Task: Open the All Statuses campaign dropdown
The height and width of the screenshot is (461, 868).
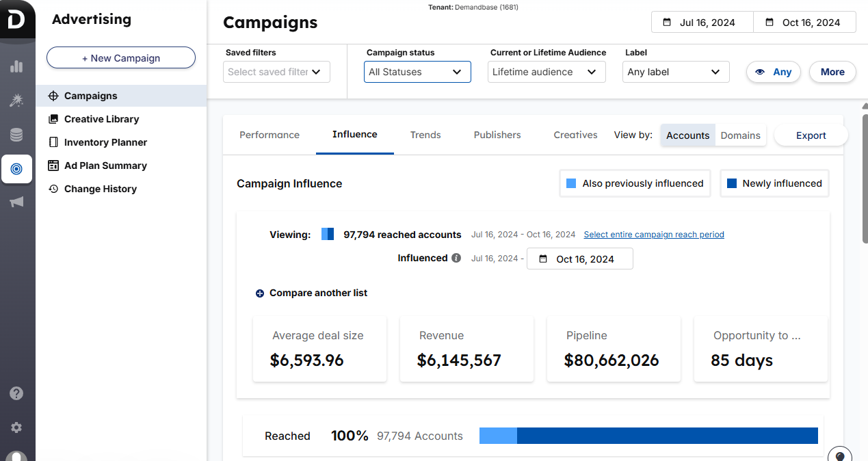Action: tap(417, 71)
